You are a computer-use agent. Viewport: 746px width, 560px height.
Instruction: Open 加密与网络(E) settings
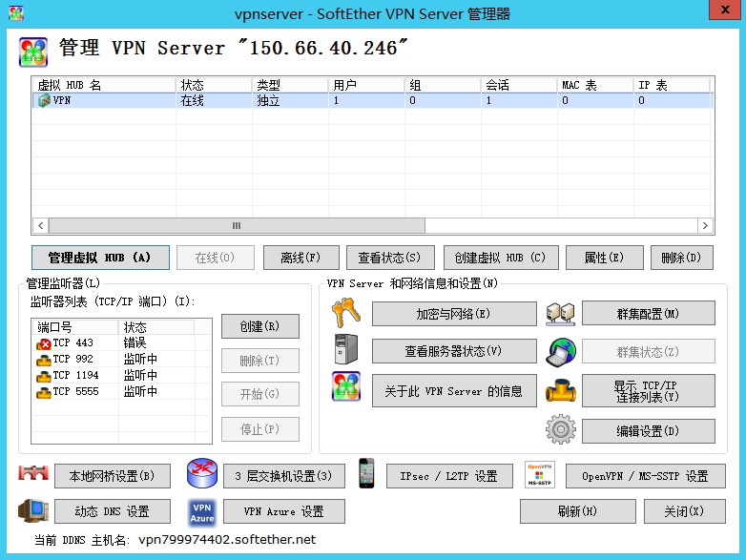[454, 314]
